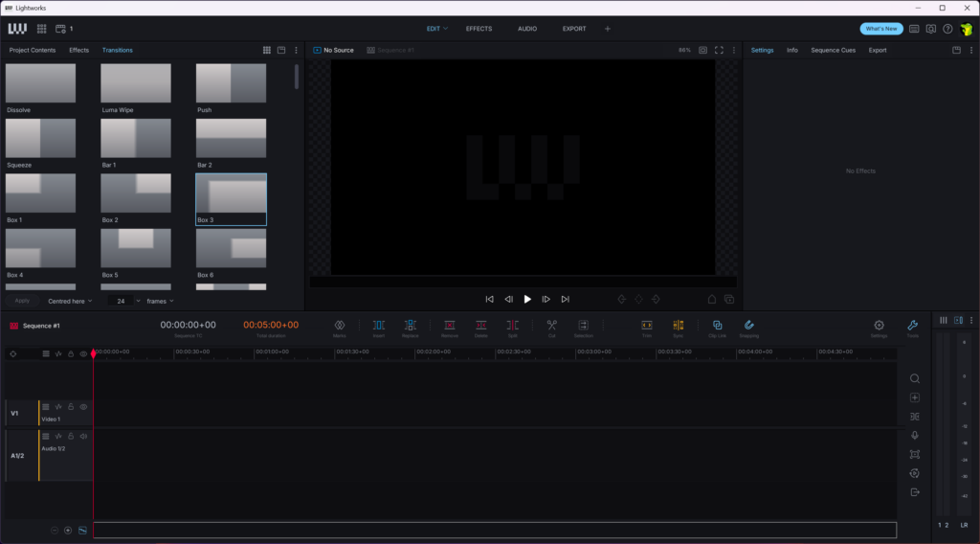This screenshot has height=544, width=980.
Task: Open the Centred here dropdown
Action: [70, 302]
